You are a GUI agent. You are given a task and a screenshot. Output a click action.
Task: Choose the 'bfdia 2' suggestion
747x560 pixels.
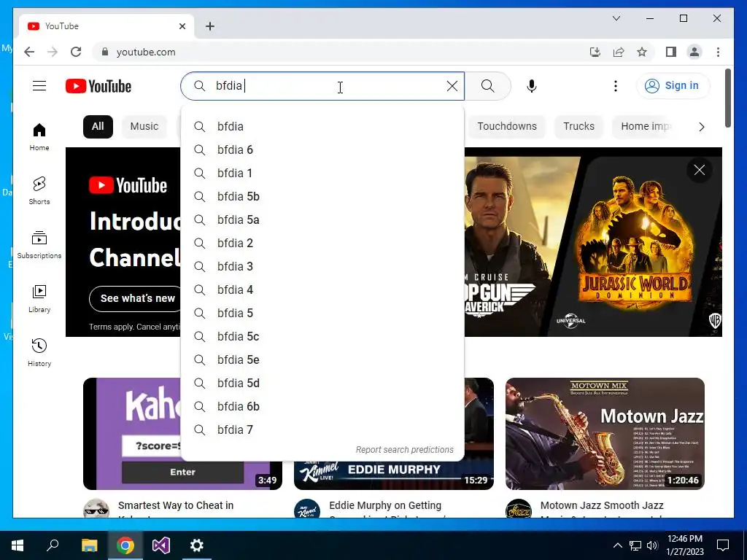[322, 244]
